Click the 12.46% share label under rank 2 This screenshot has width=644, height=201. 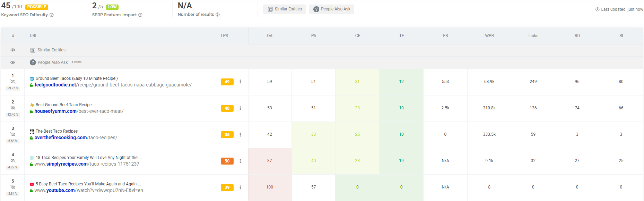(x=13, y=115)
